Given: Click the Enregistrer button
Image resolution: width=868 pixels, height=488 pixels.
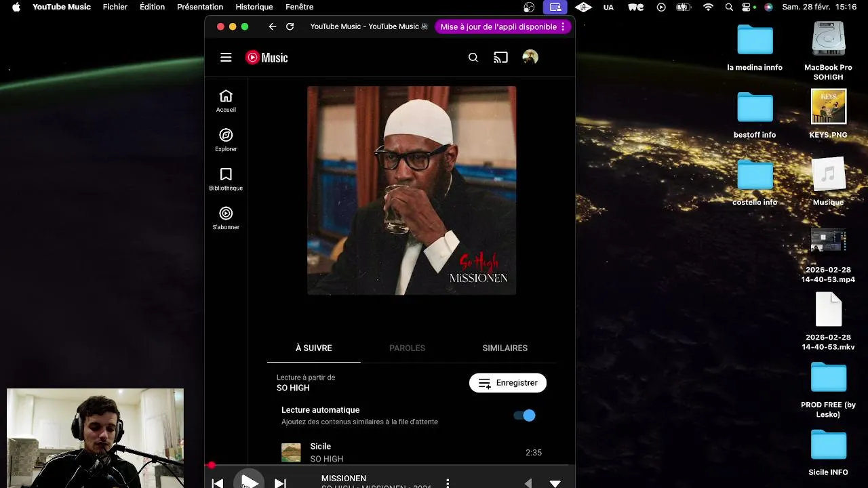Looking at the screenshot, I should coord(508,383).
